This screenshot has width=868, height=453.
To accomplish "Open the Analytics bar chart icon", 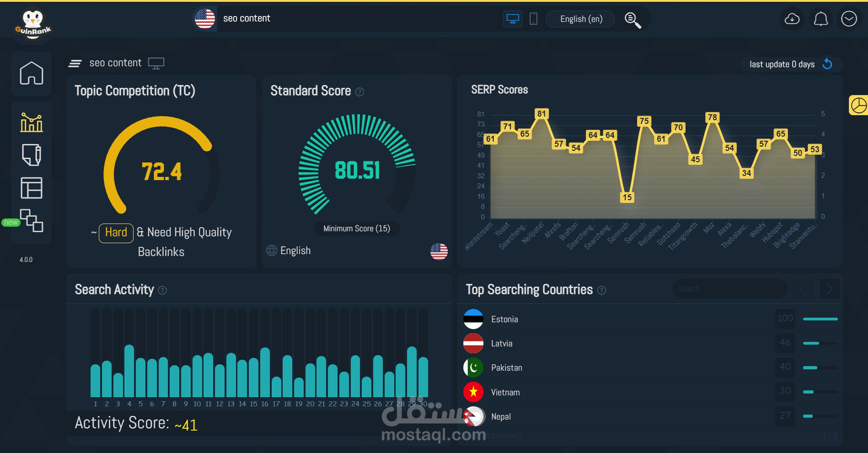I will [x=32, y=123].
